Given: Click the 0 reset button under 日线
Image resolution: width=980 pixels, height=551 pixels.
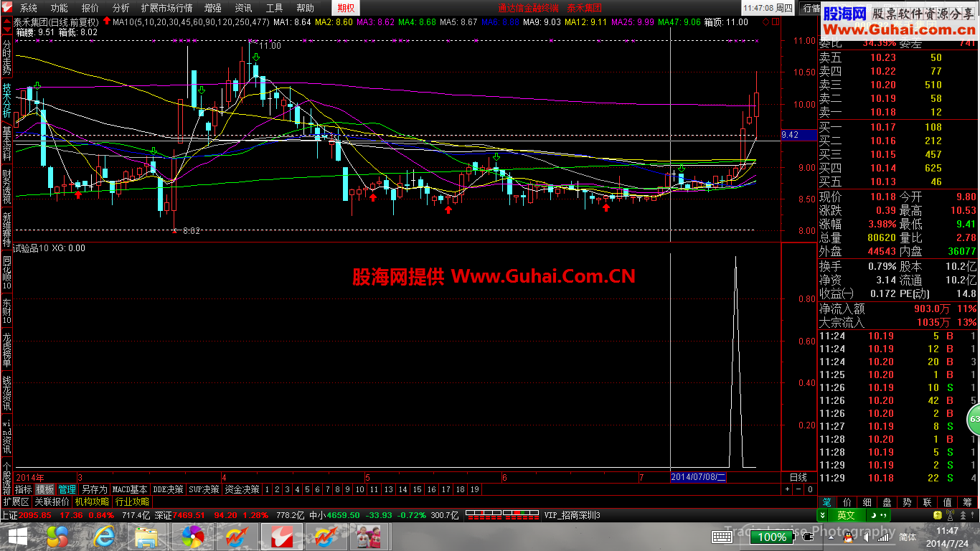Looking at the screenshot, I should coord(809,489).
